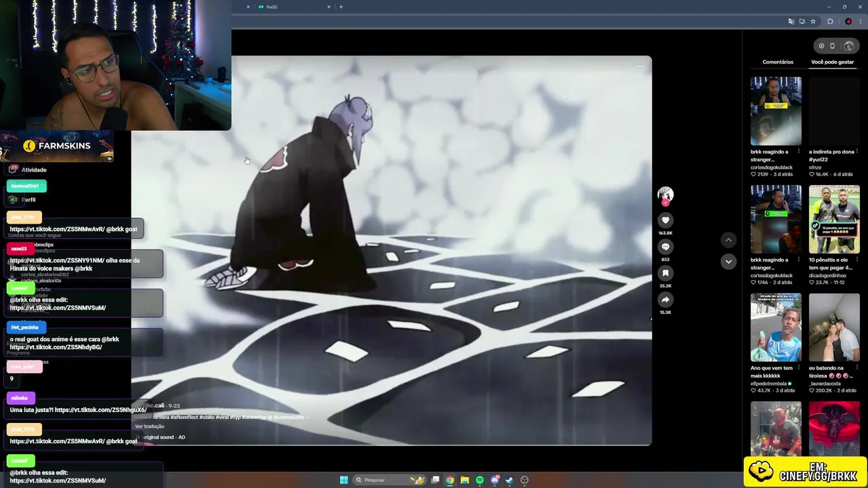This screenshot has width=868, height=488.
Task: Open TikTok explore compass icon
Action: click(821, 46)
